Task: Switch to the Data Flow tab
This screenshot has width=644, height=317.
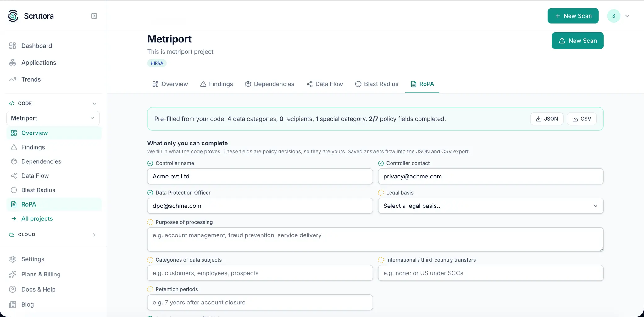Action: coord(325,84)
